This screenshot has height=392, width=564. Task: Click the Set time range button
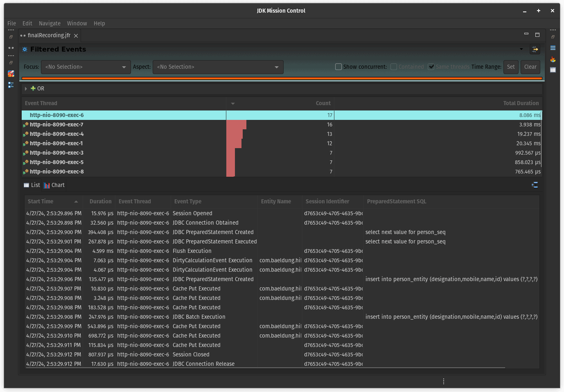pyautogui.click(x=511, y=67)
